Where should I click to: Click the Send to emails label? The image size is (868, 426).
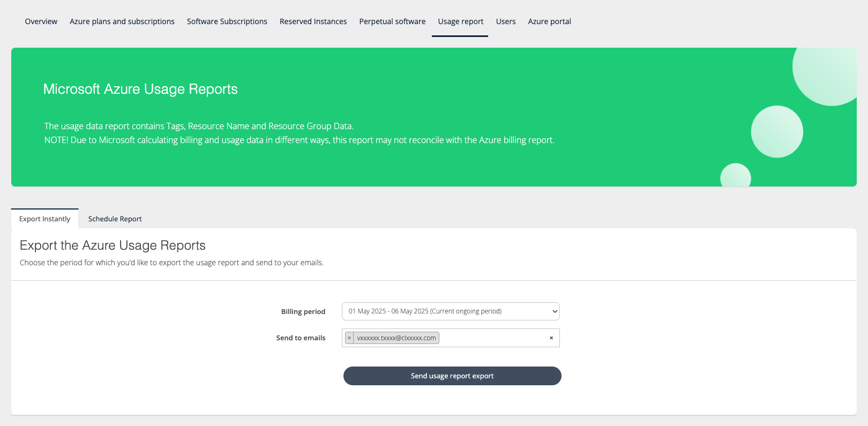coord(301,338)
